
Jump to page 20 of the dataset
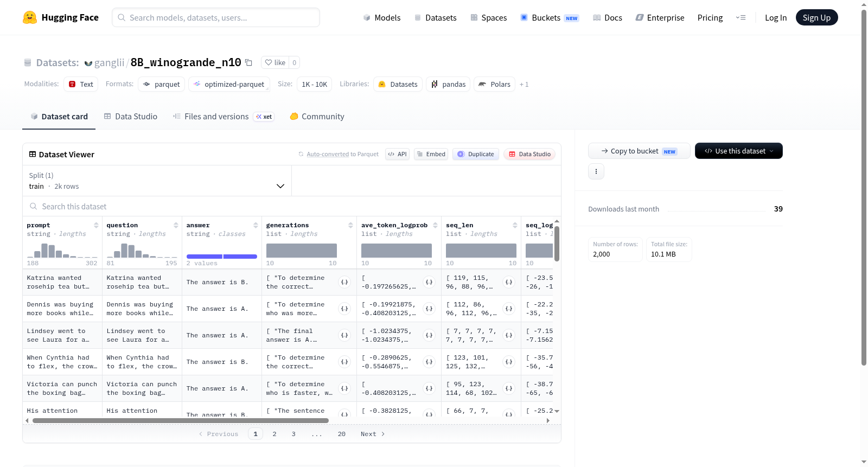(342, 434)
